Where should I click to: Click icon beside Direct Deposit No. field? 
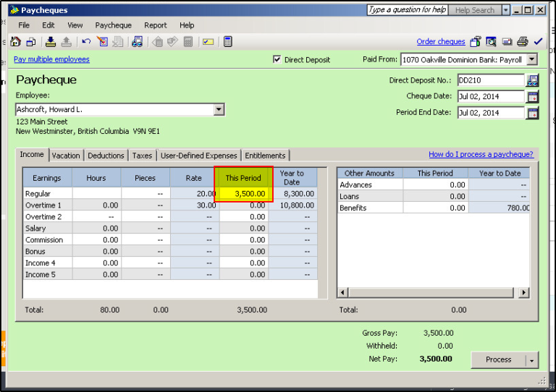pyautogui.click(x=533, y=80)
